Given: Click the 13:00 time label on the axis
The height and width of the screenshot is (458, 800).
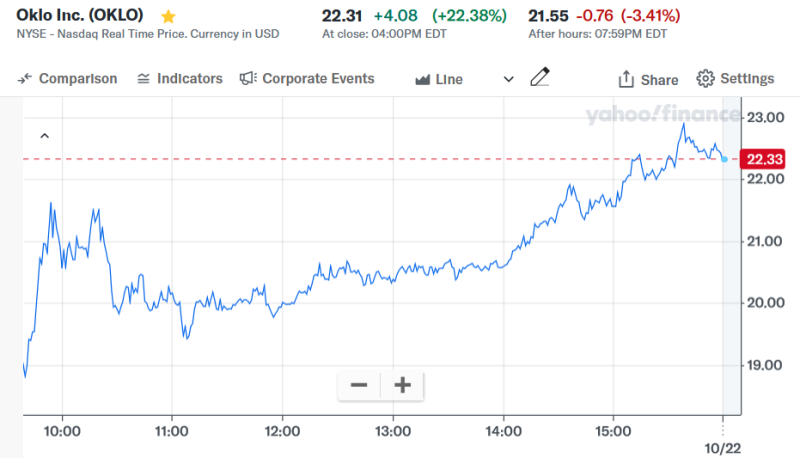Looking at the screenshot, I should click(x=393, y=432).
